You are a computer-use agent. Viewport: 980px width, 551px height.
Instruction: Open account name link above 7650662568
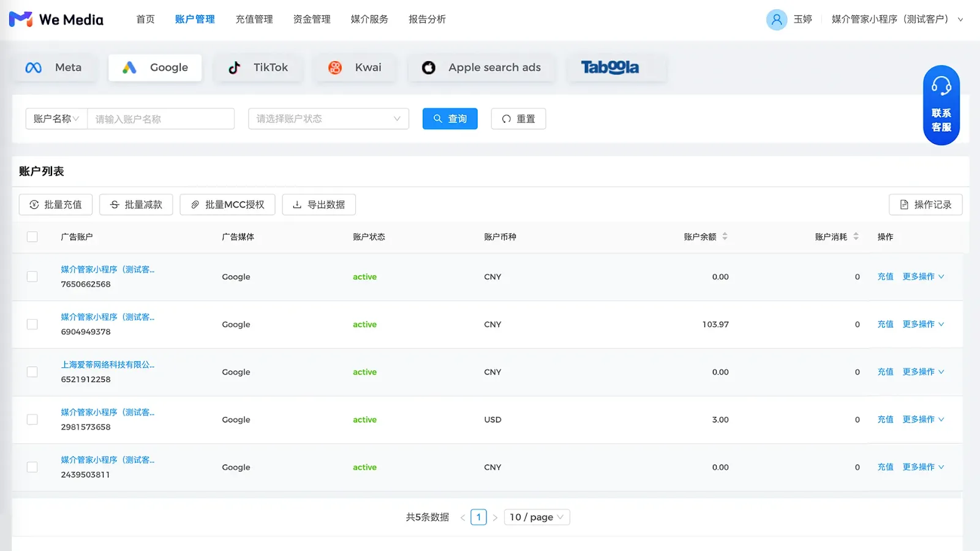[x=108, y=269]
